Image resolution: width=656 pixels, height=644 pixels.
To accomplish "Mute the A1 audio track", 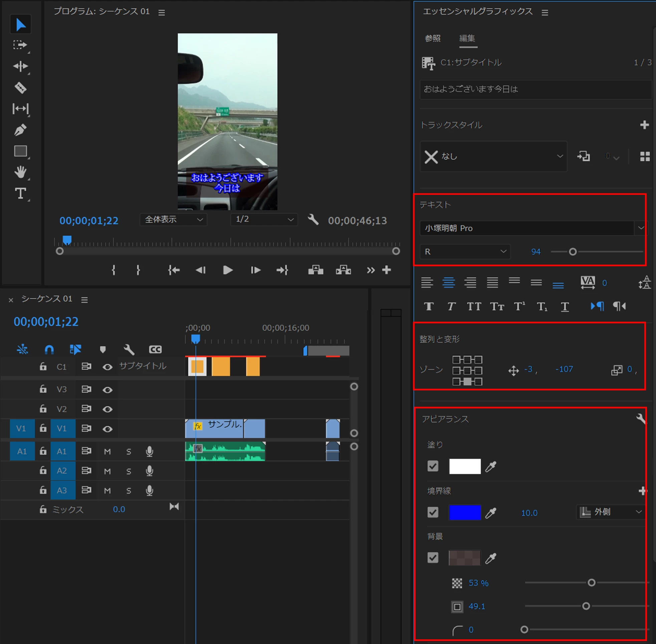I will (x=107, y=451).
